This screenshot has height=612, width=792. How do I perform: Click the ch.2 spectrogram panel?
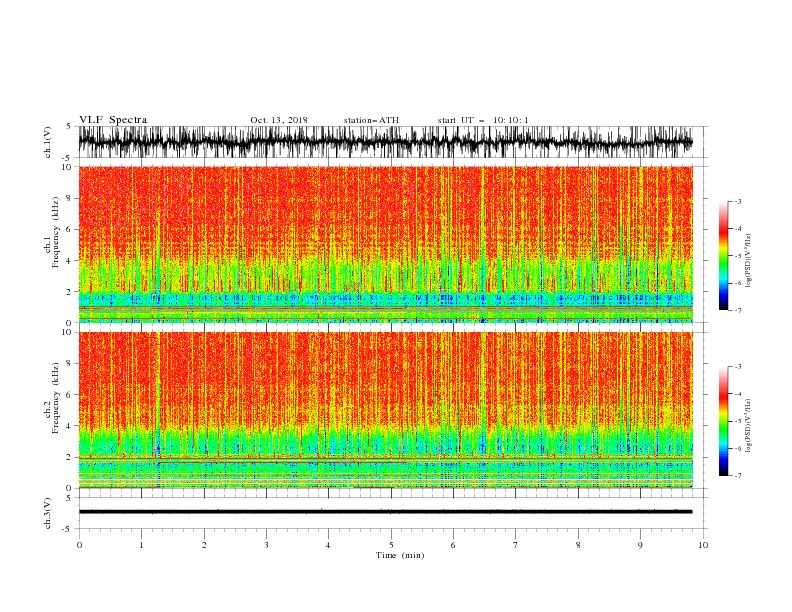click(385, 410)
